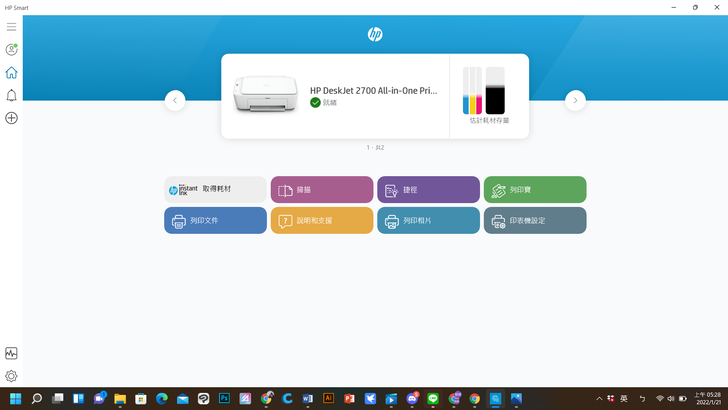Show hidden system tray icons chevron

(x=599, y=398)
